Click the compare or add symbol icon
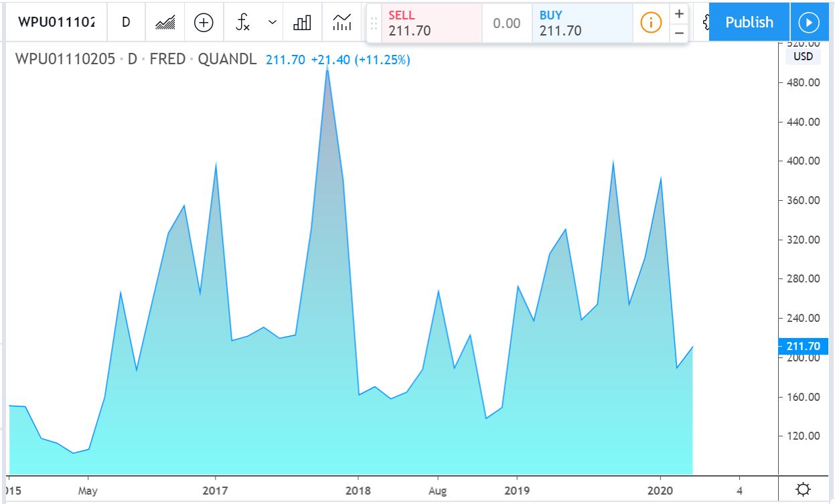This screenshot has height=504, width=835. pyautogui.click(x=204, y=22)
